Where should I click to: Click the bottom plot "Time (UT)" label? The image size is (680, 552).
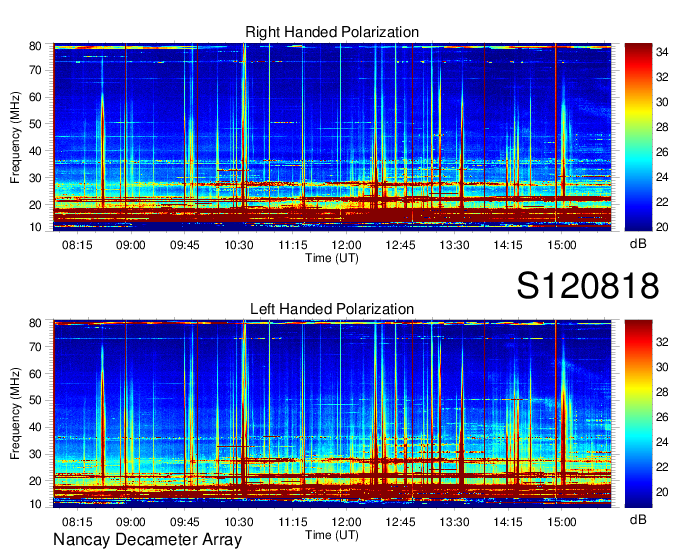tap(332, 535)
